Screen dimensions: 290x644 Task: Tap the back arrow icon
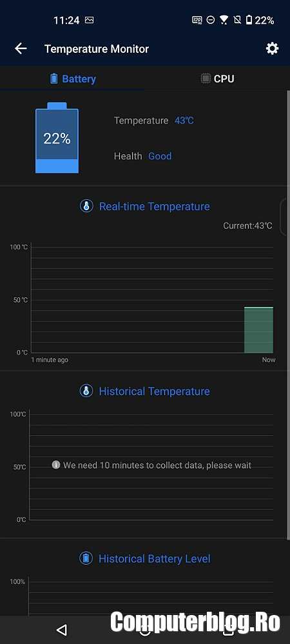(x=21, y=48)
